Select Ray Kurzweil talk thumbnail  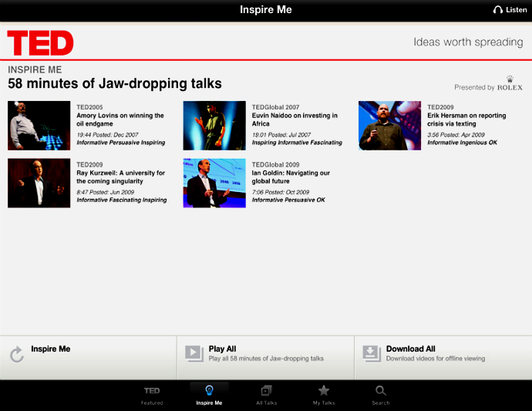(x=39, y=183)
